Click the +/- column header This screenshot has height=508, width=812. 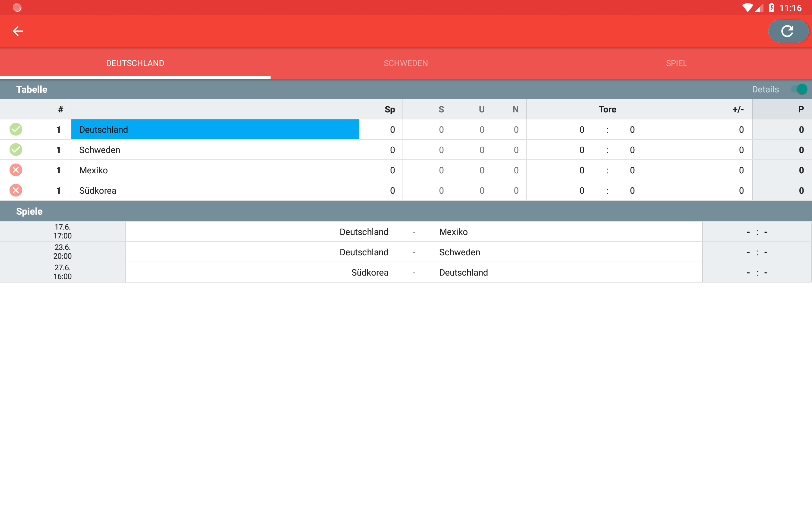click(738, 110)
